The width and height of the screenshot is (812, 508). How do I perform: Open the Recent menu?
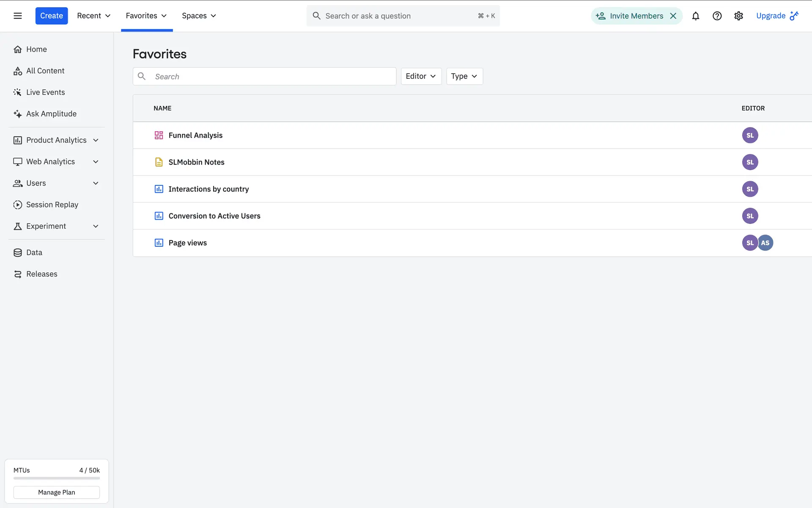(93, 16)
